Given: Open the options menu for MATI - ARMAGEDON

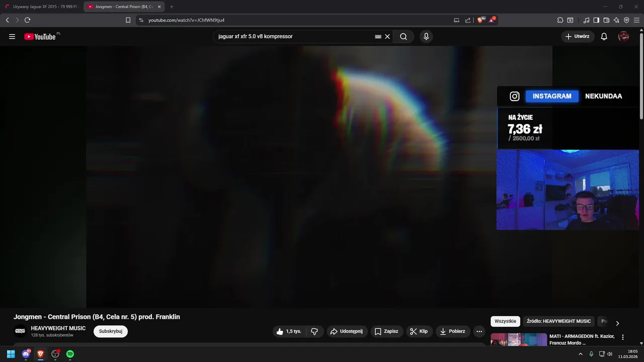Looking at the screenshot, I should point(623,337).
